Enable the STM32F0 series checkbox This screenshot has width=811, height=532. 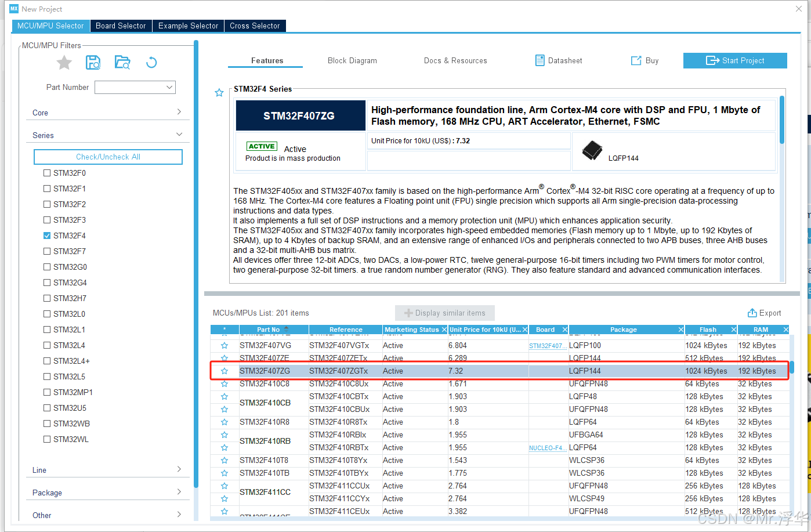[x=47, y=173]
